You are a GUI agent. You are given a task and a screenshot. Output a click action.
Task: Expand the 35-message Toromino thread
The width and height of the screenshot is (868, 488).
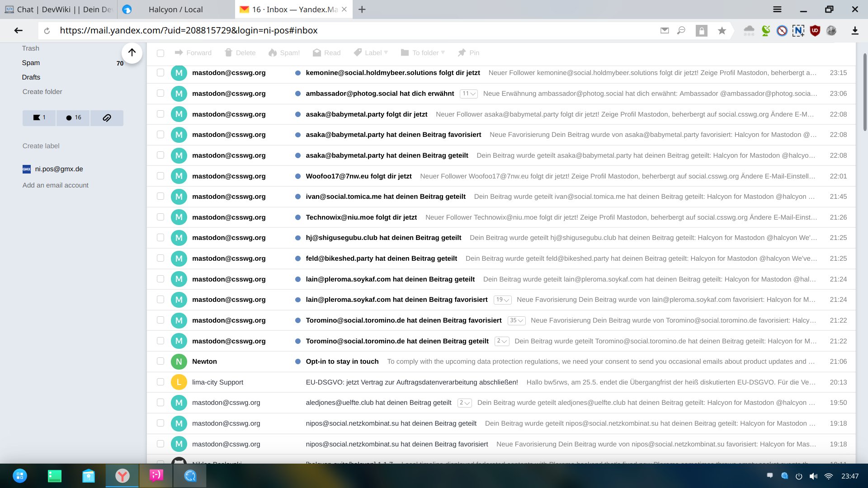pos(516,320)
